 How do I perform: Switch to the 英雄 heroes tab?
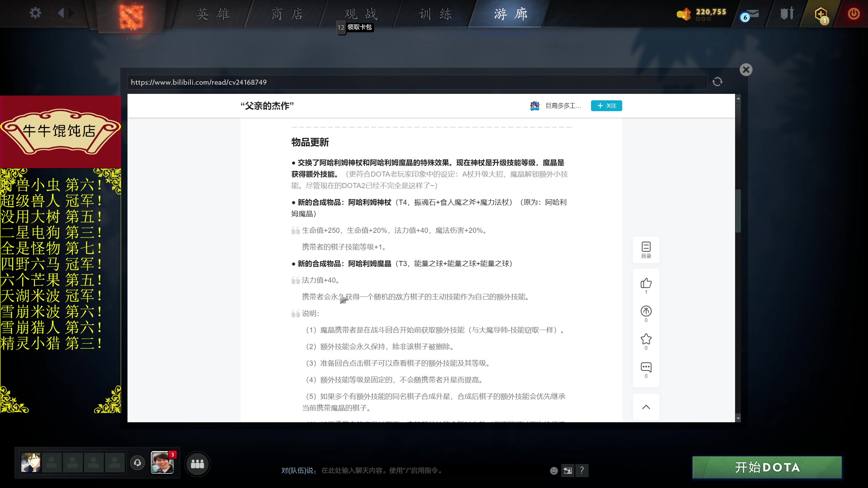(x=213, y=14)
